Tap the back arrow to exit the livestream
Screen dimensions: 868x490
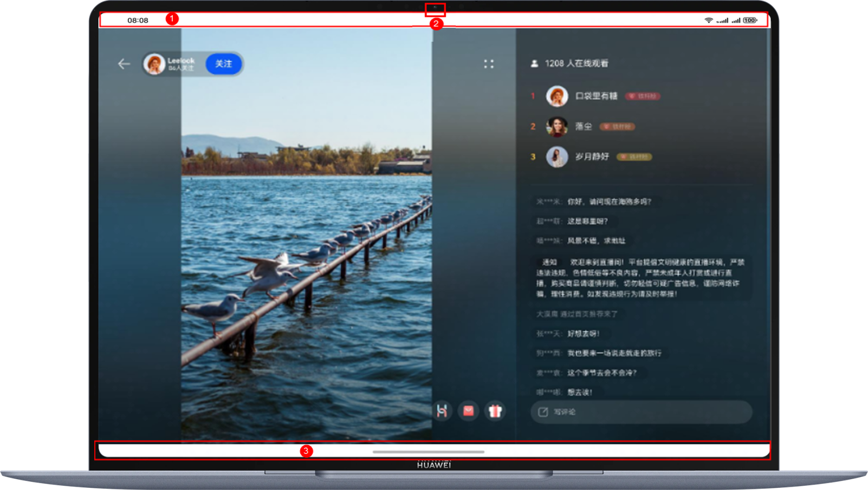point(124,63)
